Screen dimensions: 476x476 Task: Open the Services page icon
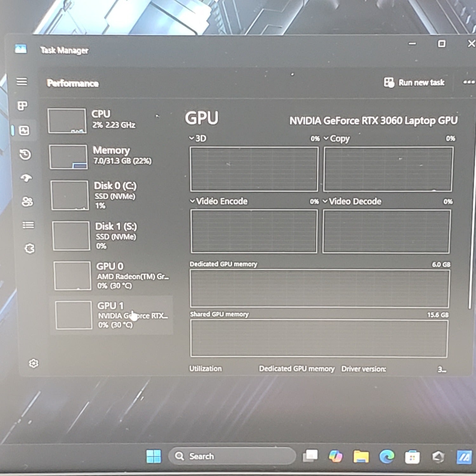tap(30, 248)
